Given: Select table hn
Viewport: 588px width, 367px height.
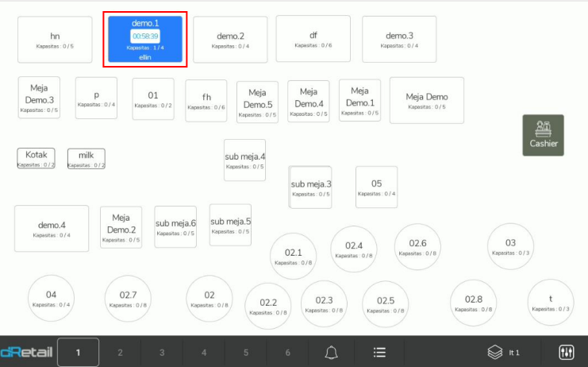Looking at the screenshot, I should point(55,40).
